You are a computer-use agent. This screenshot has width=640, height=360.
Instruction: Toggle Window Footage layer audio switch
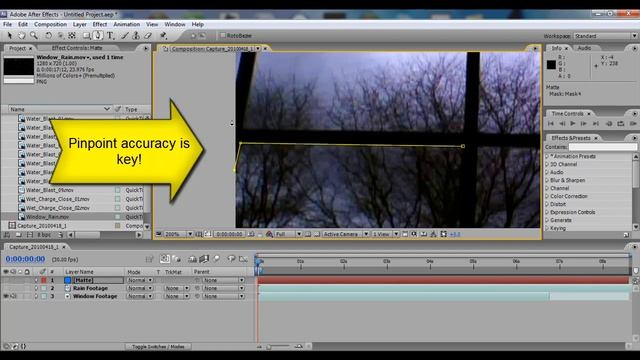coord(13,296)
